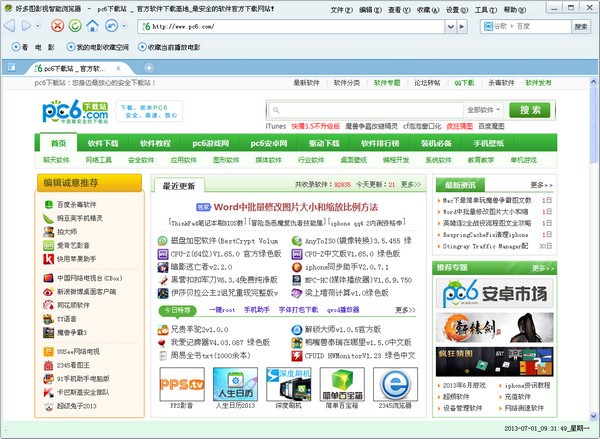This screenshot has width=600, height=439.
Task: Click the PPS影音 thumbnail icon
Action: coord(182,384)
